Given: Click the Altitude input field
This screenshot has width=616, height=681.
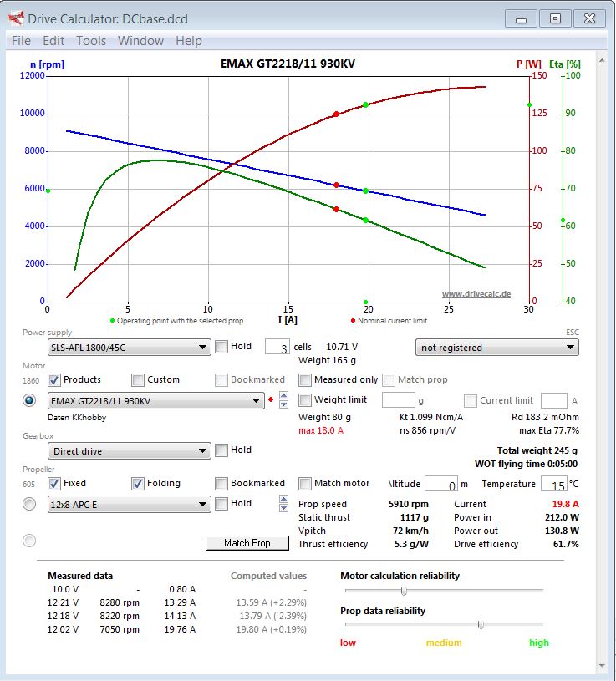Looking at the screenshot, I should tap(440, 484).
